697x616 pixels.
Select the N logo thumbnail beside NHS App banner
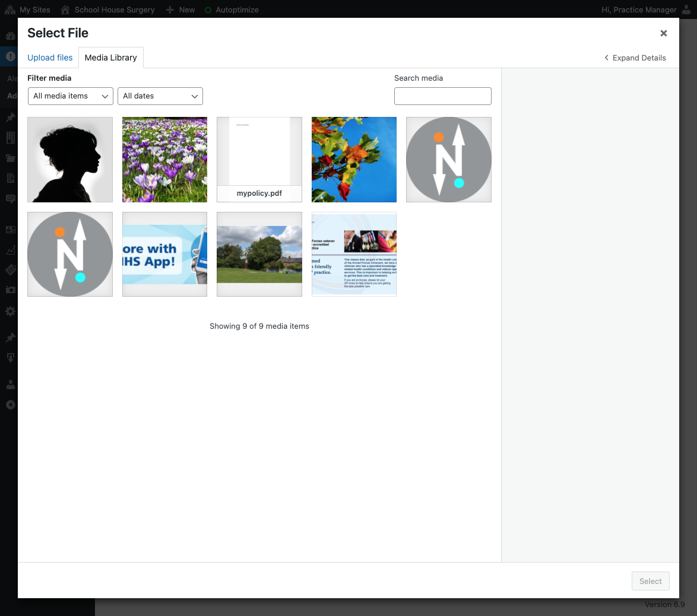70,254
